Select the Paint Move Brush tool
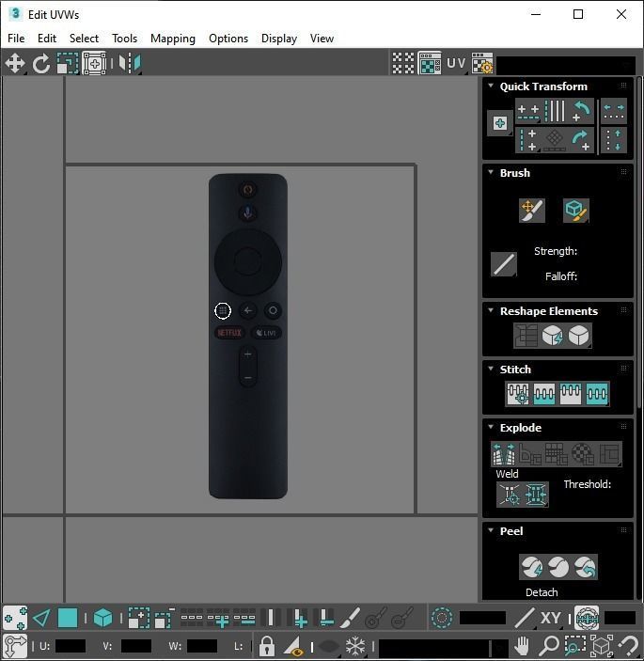Image resolution: width=644 pixels, height=661 pixels. [x=531, y=210]
